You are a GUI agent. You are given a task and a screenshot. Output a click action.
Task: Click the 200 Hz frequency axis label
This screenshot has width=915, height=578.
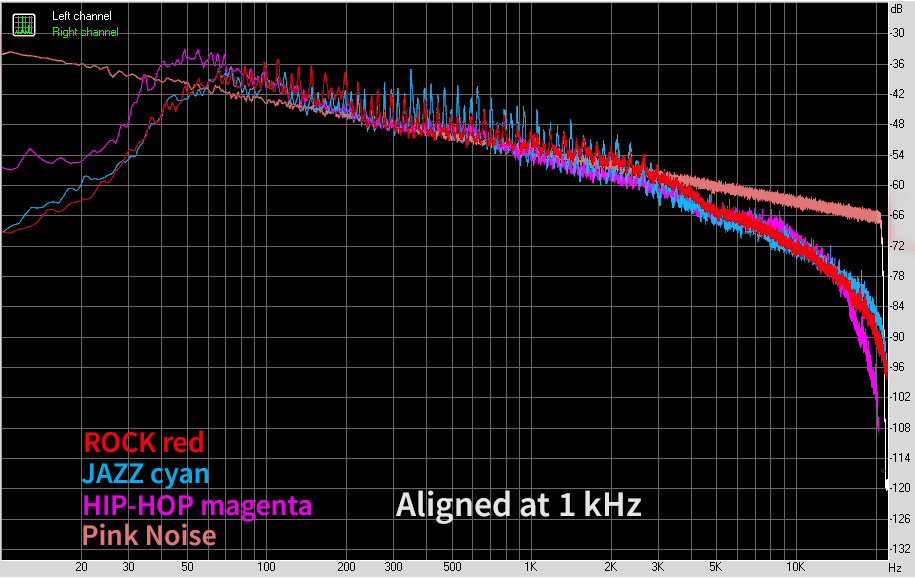pos(347,566)
